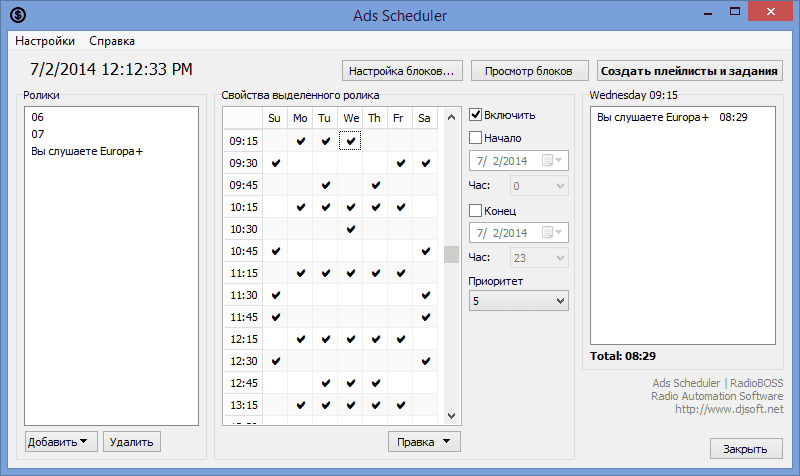Select the 06 clip in Ролики
Viewport: 800px width, 476px height.
pyautogui.click(x=37, y=117)
